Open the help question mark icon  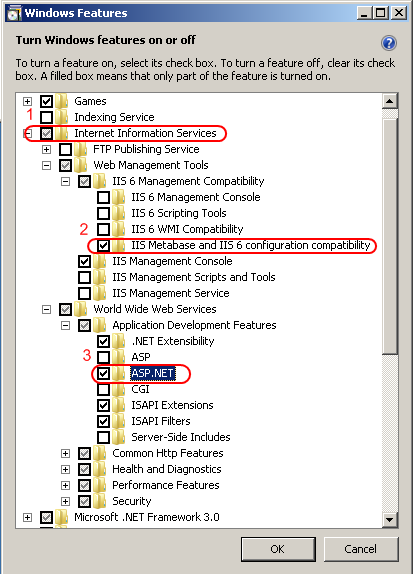tap(389, 43)
